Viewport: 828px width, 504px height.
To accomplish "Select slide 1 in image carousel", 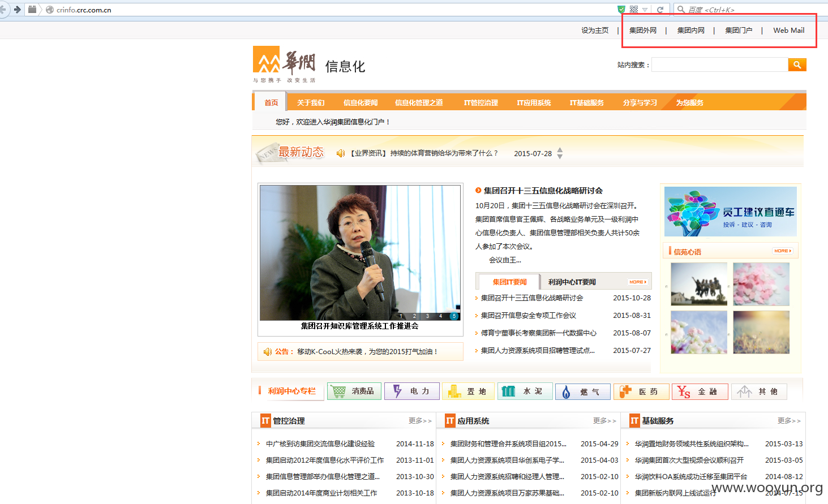I will point(401,316).
